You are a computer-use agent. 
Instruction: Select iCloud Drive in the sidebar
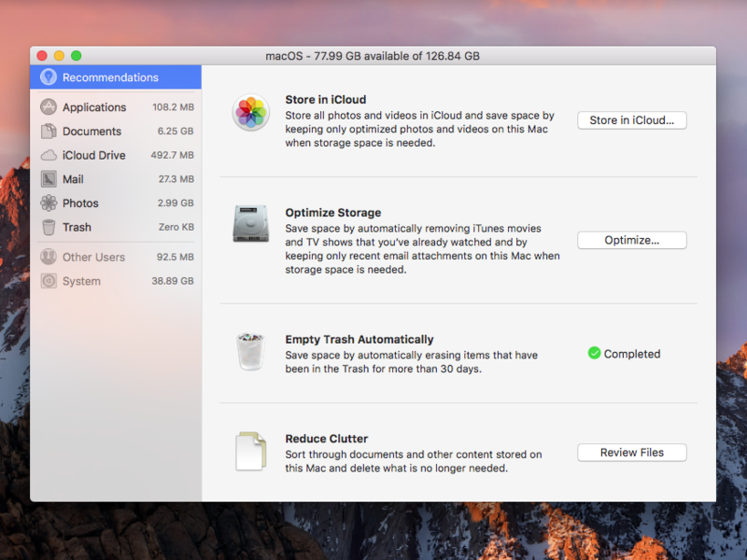tap(118, 155)
